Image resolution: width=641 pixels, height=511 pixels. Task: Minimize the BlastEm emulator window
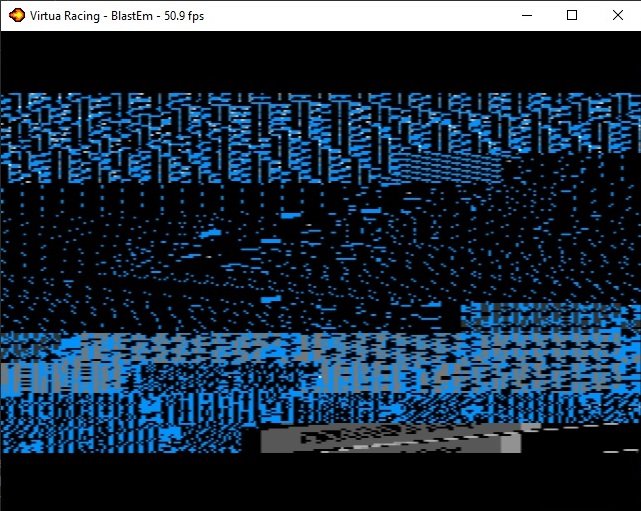(526, 15)
